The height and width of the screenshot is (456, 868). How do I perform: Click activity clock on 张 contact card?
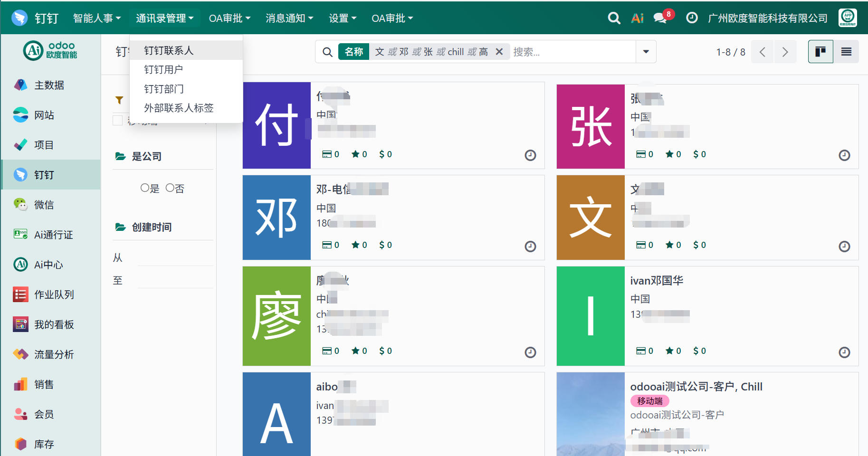[x=844, y=155]
